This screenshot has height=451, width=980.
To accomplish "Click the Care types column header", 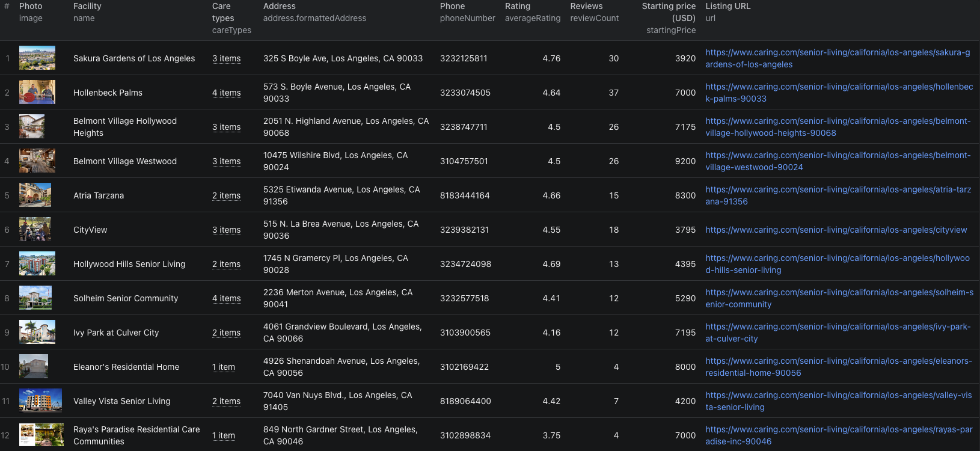I will pos(231,18).
